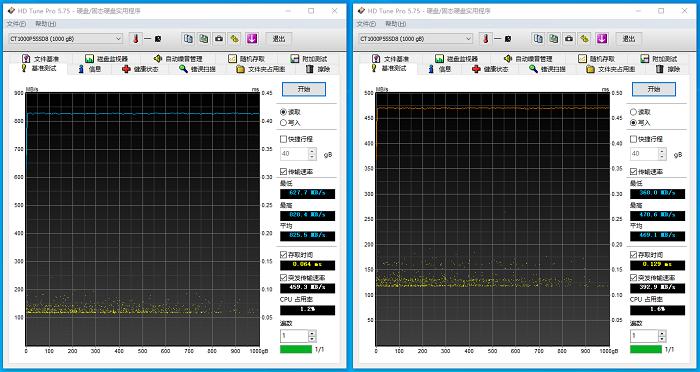Uncheck 存取时间 access time checkbox in right window
The width and height of the screenshot is (700, 372).
point(646,255)
